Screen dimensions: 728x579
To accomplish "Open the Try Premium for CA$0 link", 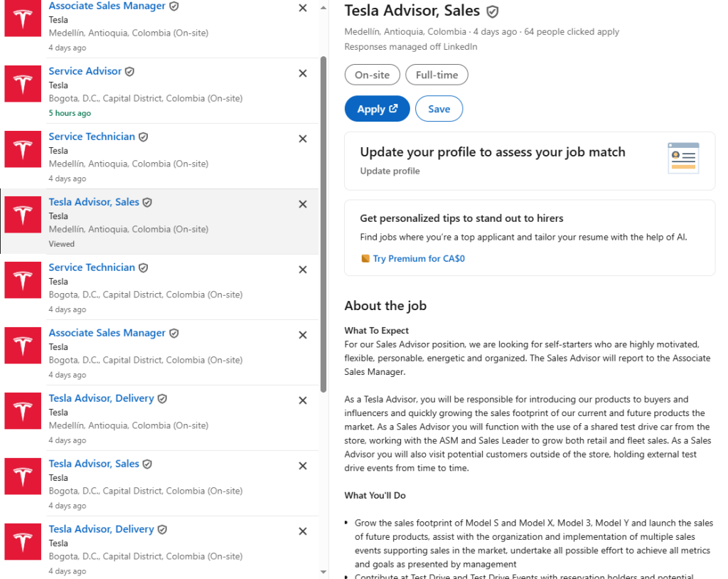I will tap(419, 259).
